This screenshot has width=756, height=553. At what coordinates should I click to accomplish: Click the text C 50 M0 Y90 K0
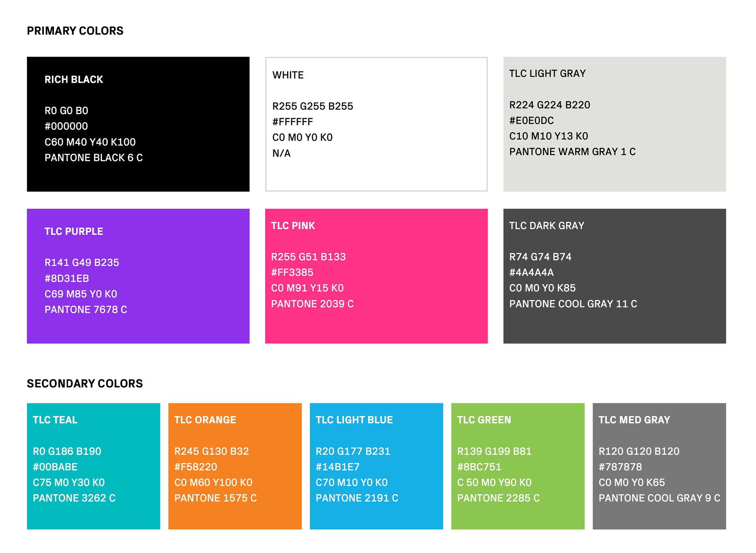pos(495,482)
